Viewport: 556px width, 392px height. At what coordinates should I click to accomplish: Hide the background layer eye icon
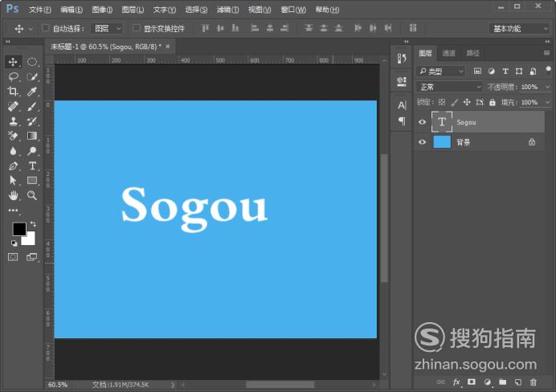[x=422, y=142]
